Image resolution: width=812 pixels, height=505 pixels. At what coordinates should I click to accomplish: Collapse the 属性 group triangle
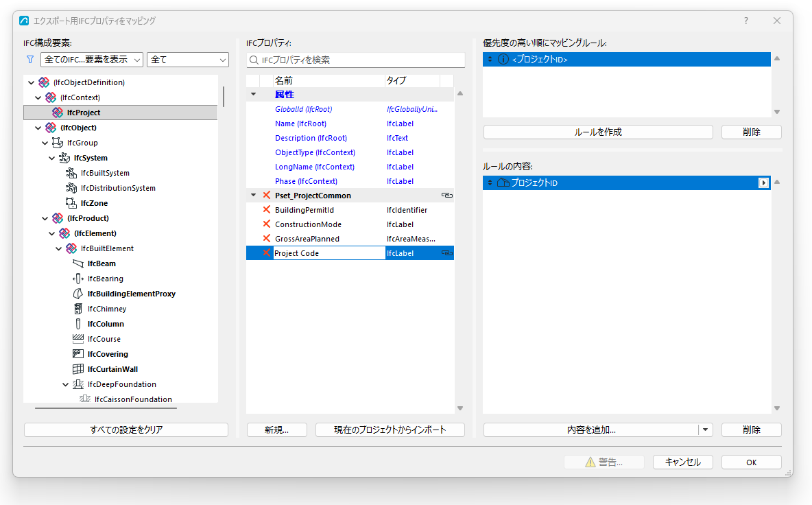click(253, 94)
